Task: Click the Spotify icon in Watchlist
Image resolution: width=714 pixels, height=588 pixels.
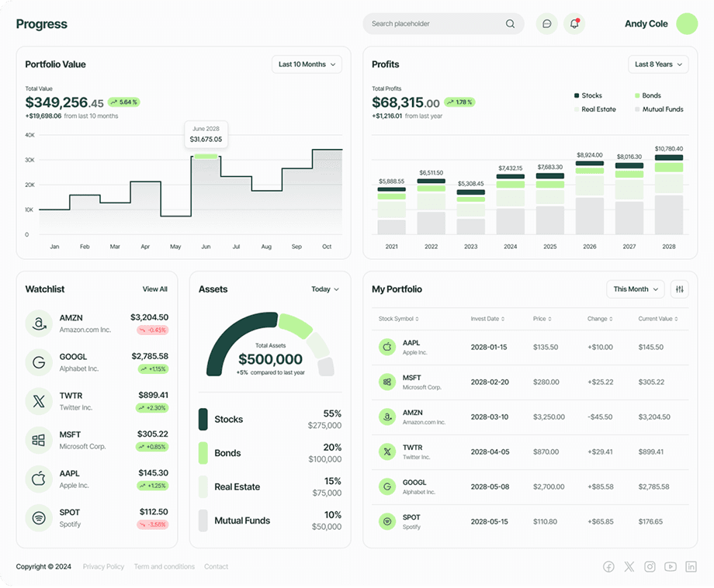Action: [x=39, y=518]
